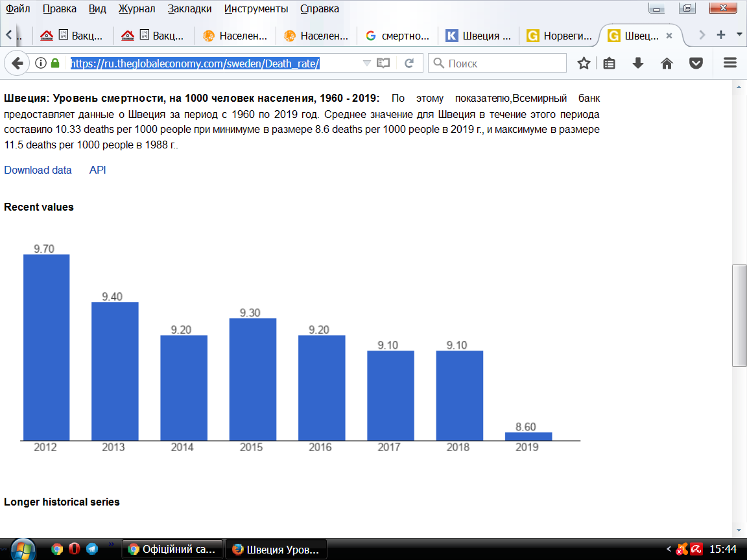
Task: Save page to Pocket icon
Action: pyautogui.click(x=696, y=64)
